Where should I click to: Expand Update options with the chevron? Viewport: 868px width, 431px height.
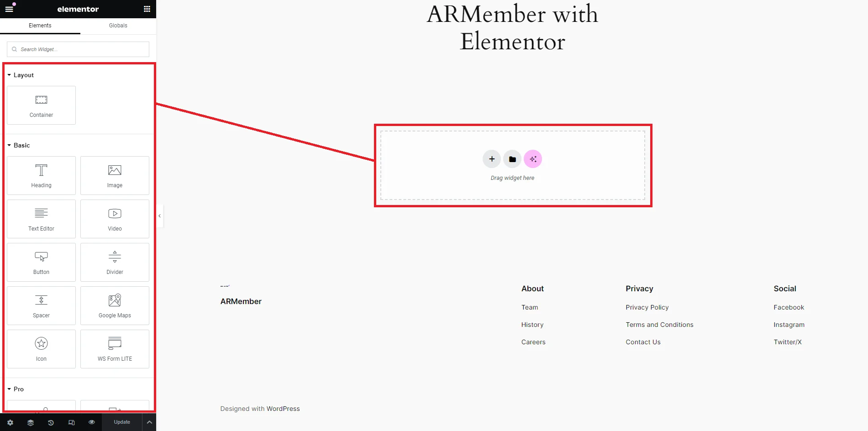point(149,422)
